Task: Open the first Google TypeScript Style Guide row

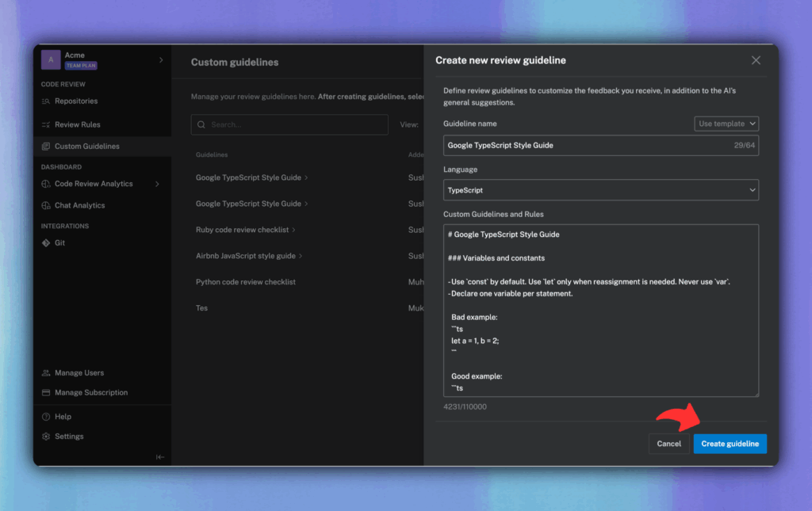Action: 248,178
